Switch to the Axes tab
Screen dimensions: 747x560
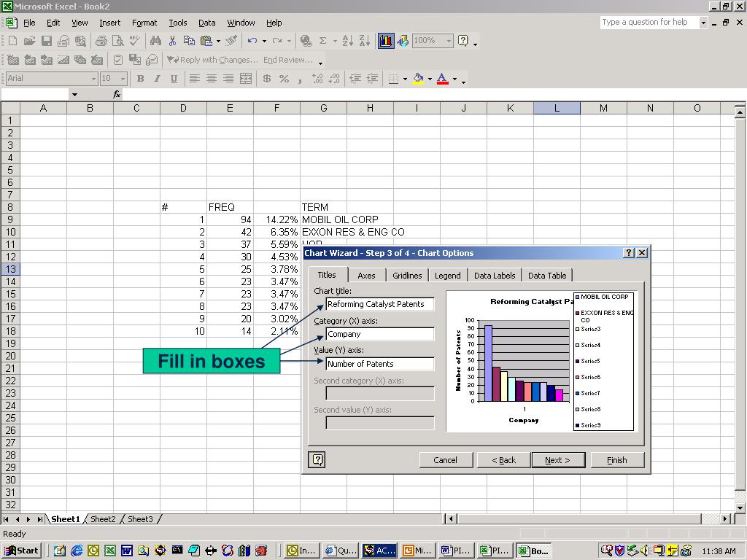pos(366,275)
